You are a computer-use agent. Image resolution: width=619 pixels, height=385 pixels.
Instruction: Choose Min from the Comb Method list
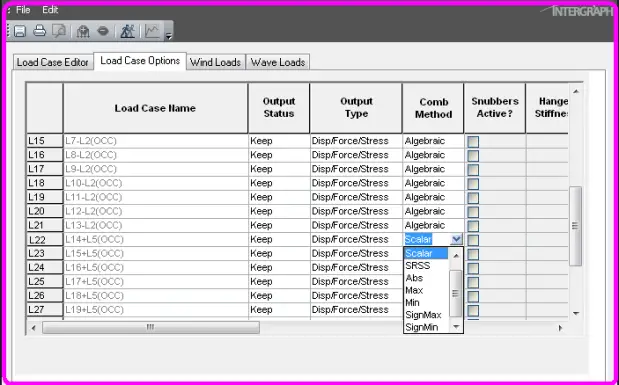426,302
